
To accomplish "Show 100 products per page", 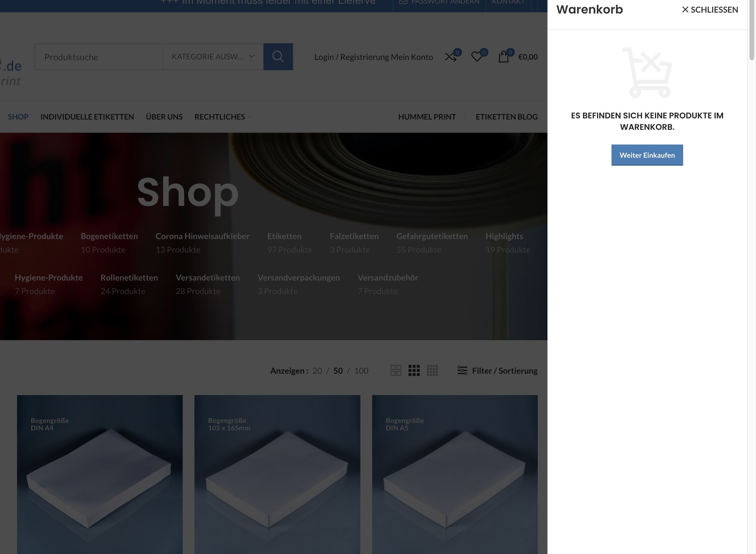I will [x=361, y=371].
